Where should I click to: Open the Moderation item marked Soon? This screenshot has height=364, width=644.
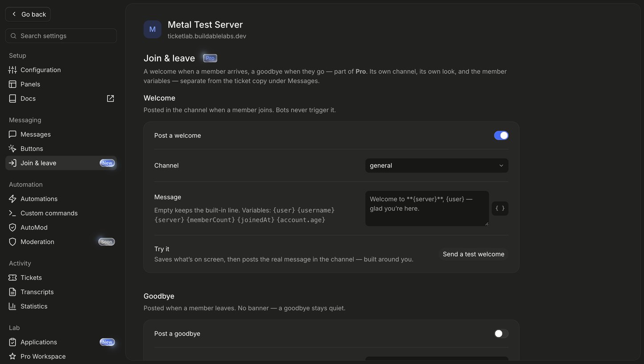[61, 242]
